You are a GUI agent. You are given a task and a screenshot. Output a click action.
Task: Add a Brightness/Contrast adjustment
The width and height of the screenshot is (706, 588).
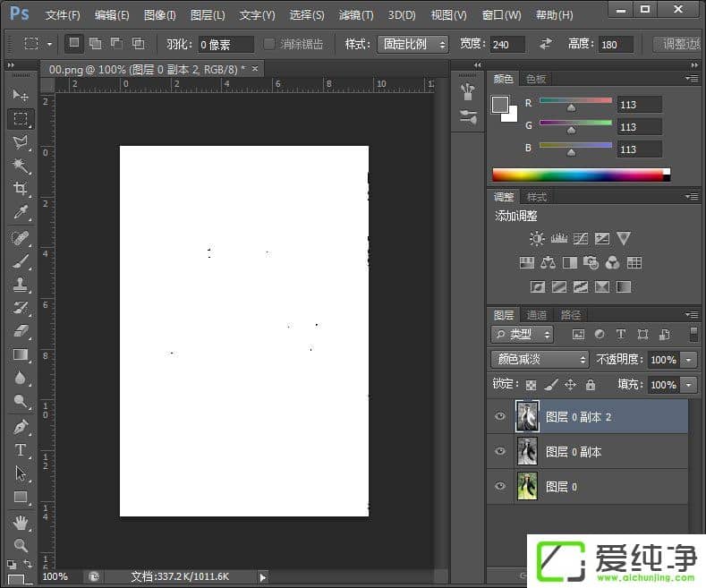pos(537,239)
